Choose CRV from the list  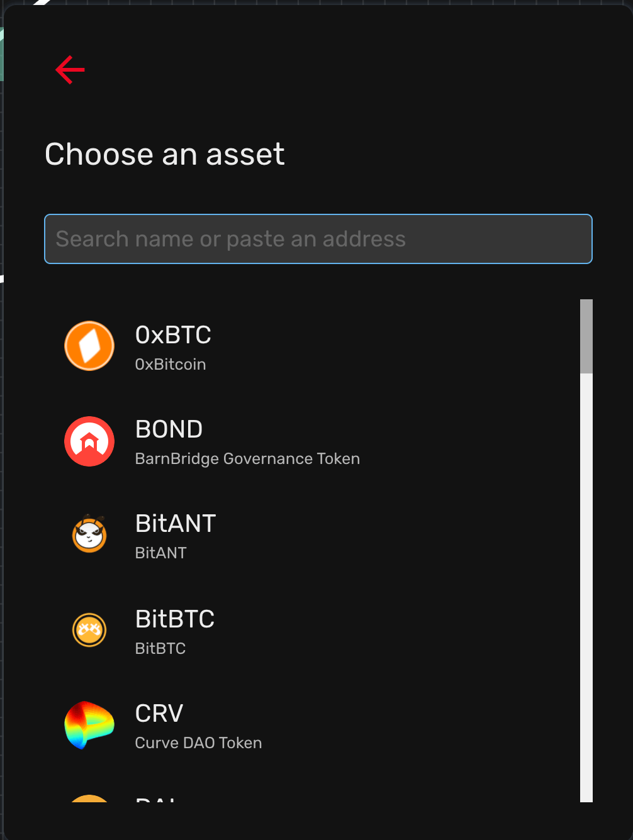[x=312, y=725]
